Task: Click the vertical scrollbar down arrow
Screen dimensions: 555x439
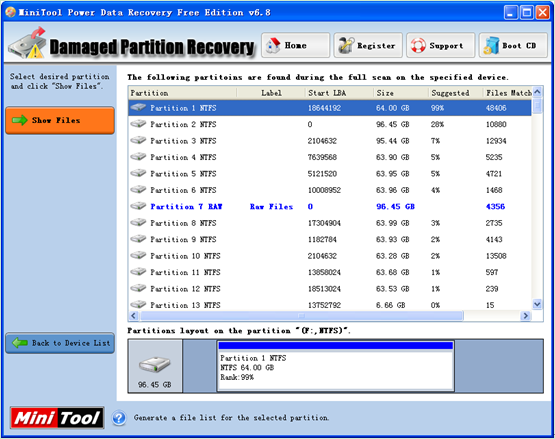Action: [537, 304]
